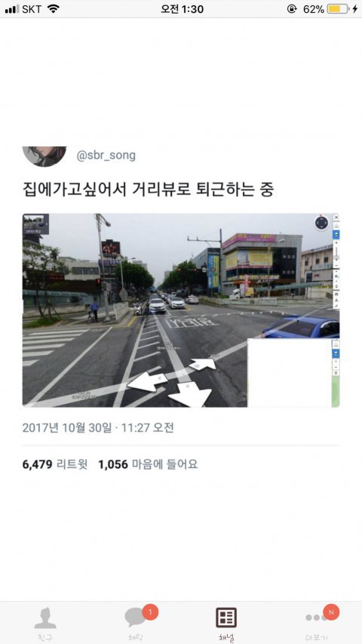Toggle the highlighted blue street view mode button below the X icon
This screenshot has height=644, width=362.
(x=336, y=235)
